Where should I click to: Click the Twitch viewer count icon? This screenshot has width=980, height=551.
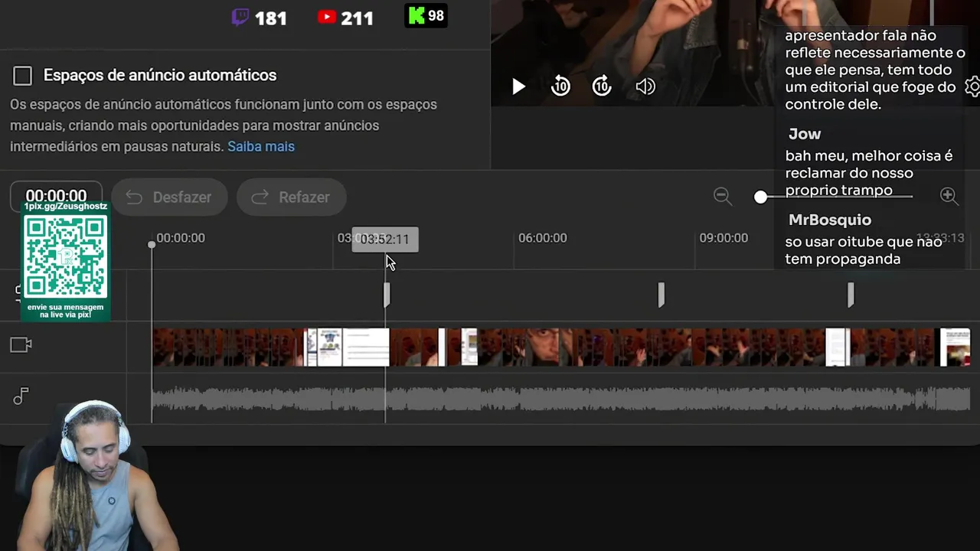[240, 17]
